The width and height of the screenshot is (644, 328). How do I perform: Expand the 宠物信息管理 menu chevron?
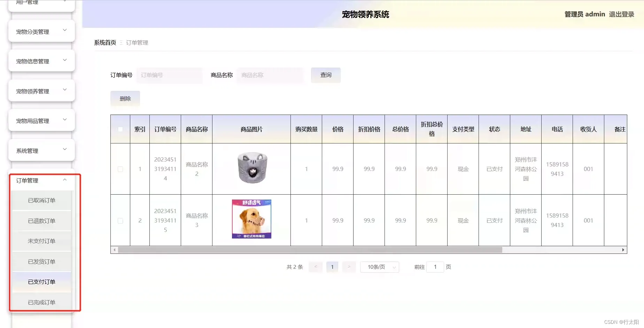65,60
